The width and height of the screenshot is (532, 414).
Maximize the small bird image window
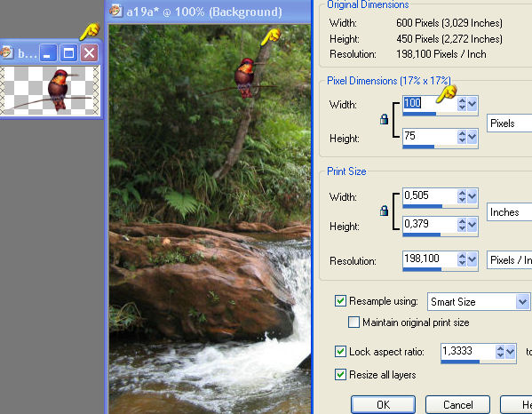click(x=68, y=53)
